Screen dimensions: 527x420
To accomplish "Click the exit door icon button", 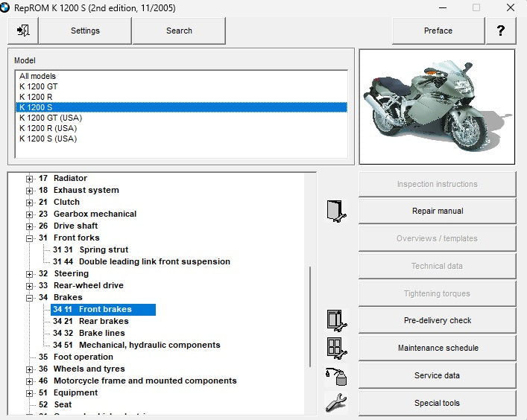I will pos(23,31).
